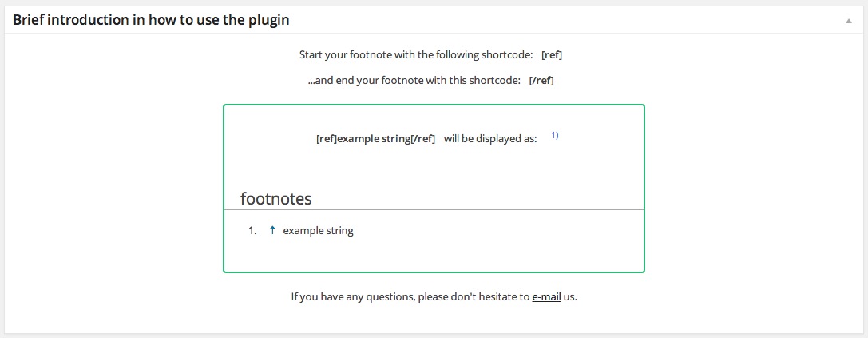Click the [ref] opening shortcode text
The width and height of the screenshot is (868, 338).
point(552,55)
